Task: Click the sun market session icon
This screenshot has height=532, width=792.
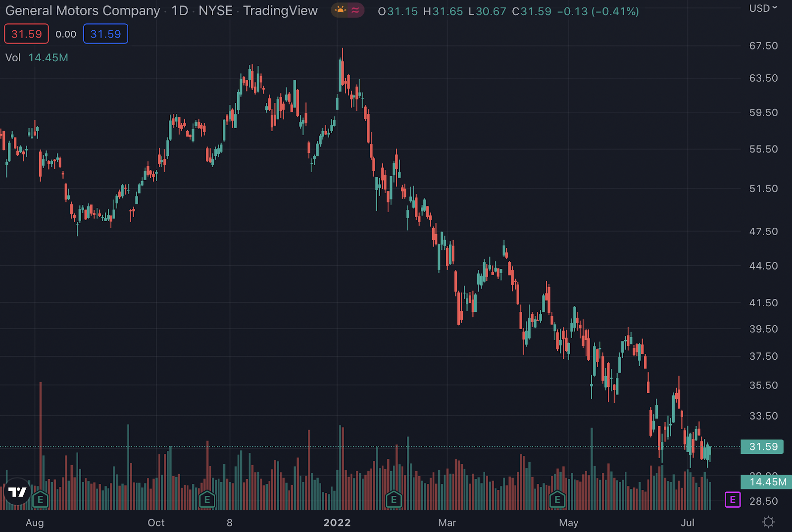Action: click(x=341, y=10)
